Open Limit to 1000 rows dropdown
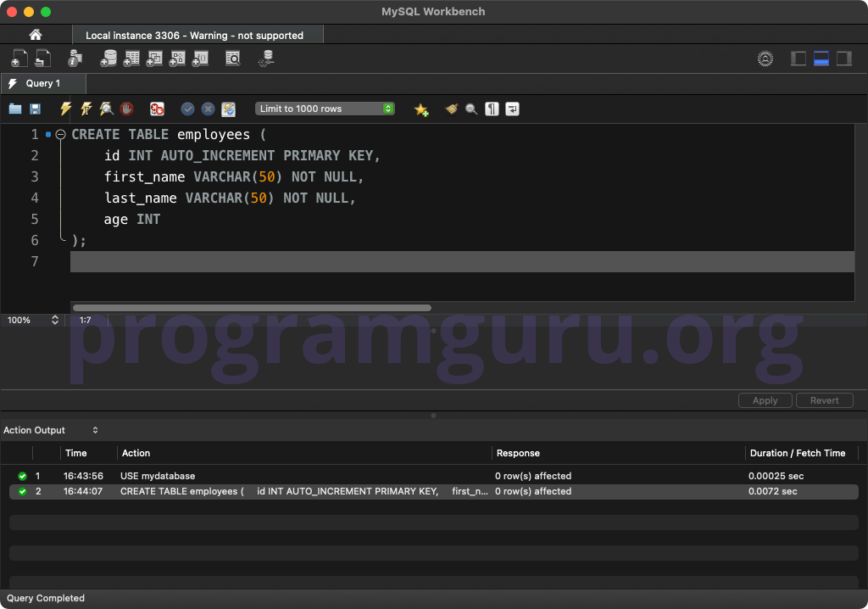This screenshot has width=868, height=609. [325, 109]
